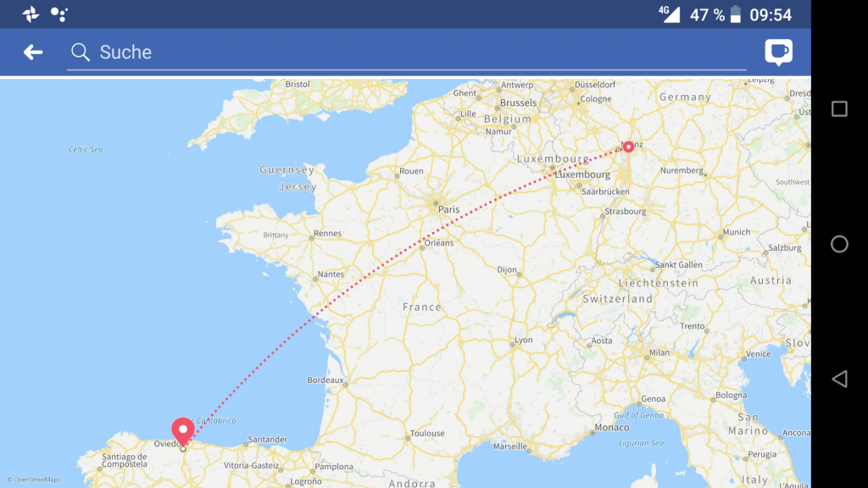Open the OpenStreetMaps attribution link

point(34,480)
